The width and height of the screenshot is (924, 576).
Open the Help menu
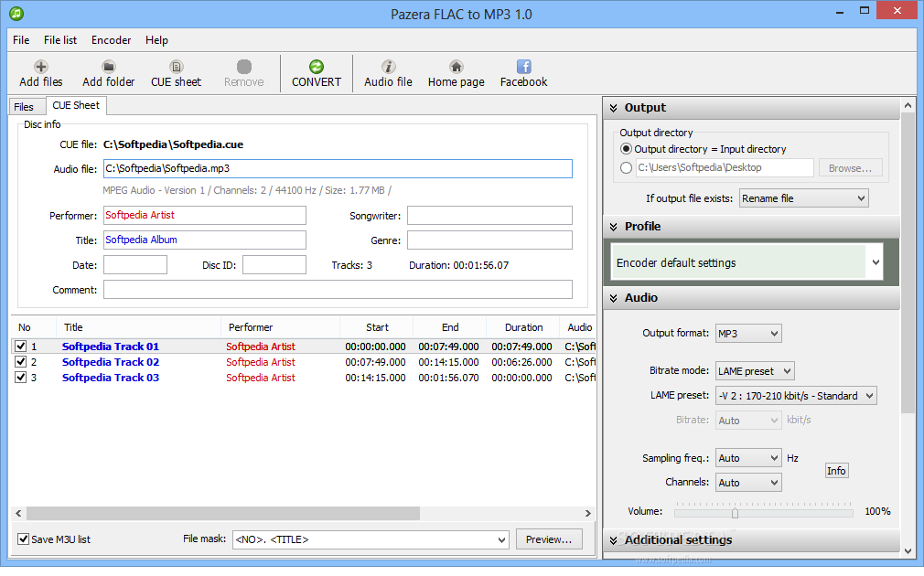pyautogui.click(x=156, y=40)
